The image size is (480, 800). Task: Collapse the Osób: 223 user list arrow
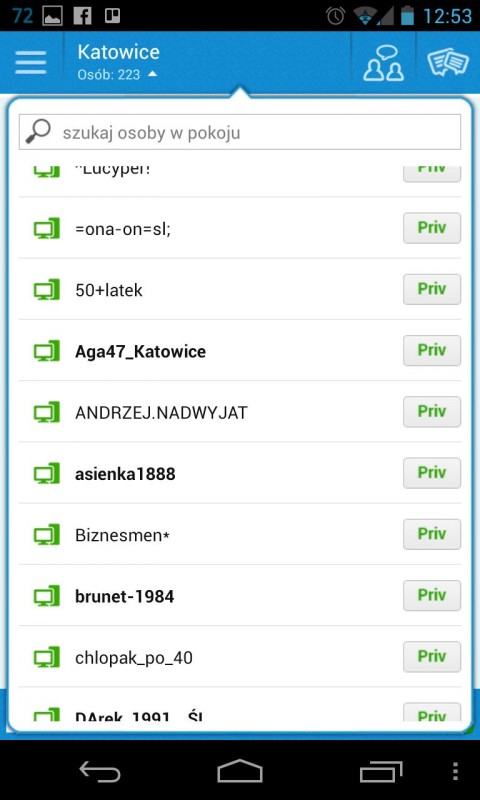[152, 74]
